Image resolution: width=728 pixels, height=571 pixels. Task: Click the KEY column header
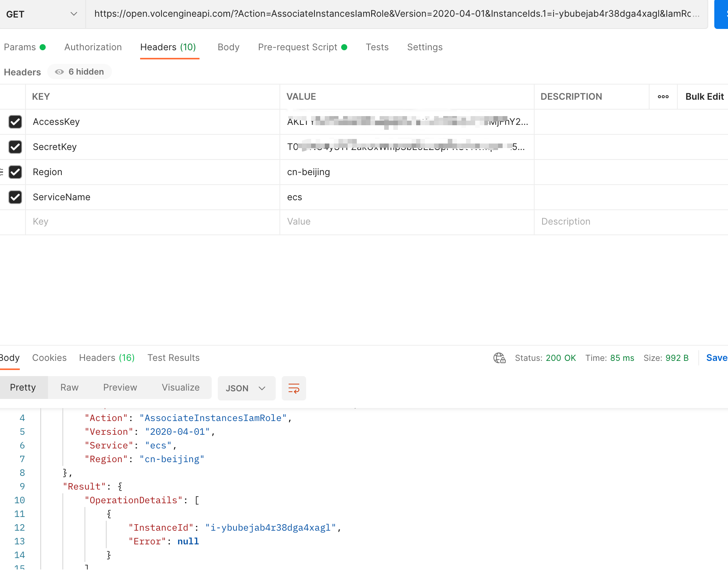41,97
